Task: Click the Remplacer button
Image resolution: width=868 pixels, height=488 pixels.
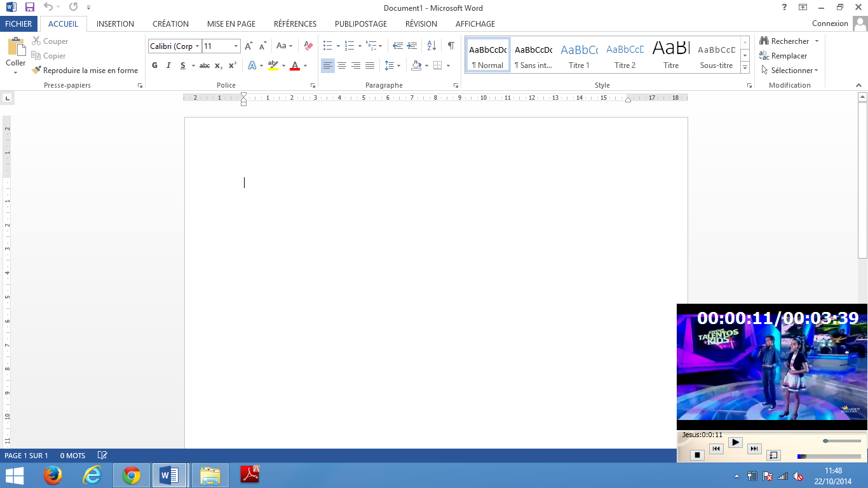Action: tap(783, 56)
